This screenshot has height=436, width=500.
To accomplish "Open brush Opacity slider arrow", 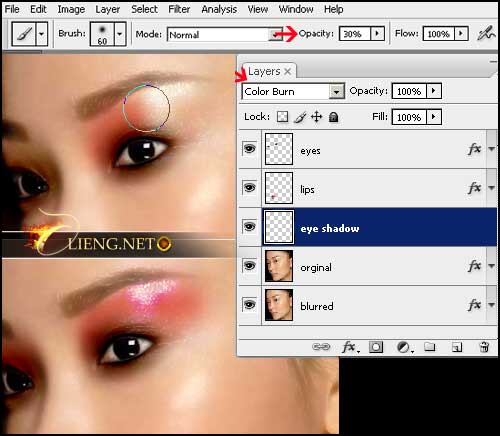I will pyautogui.click(x=377, y=33).
